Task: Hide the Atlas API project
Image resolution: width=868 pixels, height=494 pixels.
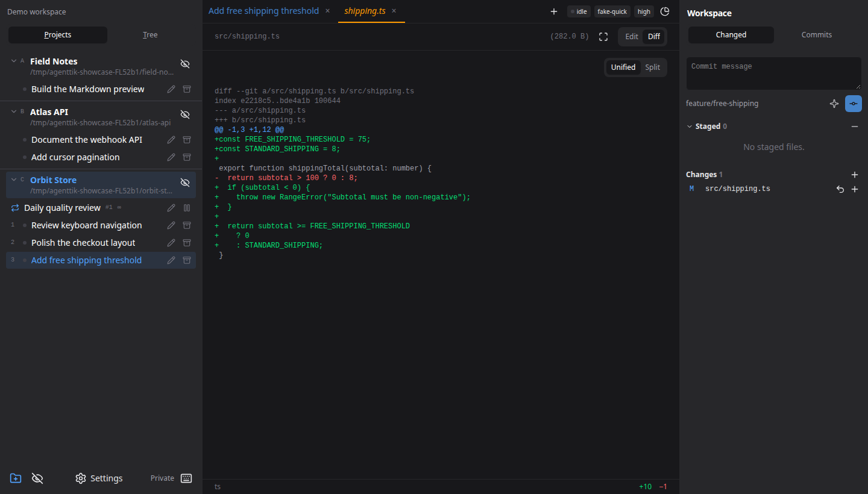Action: [x=185, y=114]
